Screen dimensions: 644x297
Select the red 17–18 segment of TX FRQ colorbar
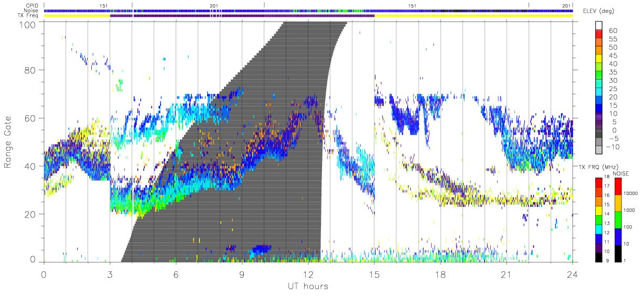(599, 182)
